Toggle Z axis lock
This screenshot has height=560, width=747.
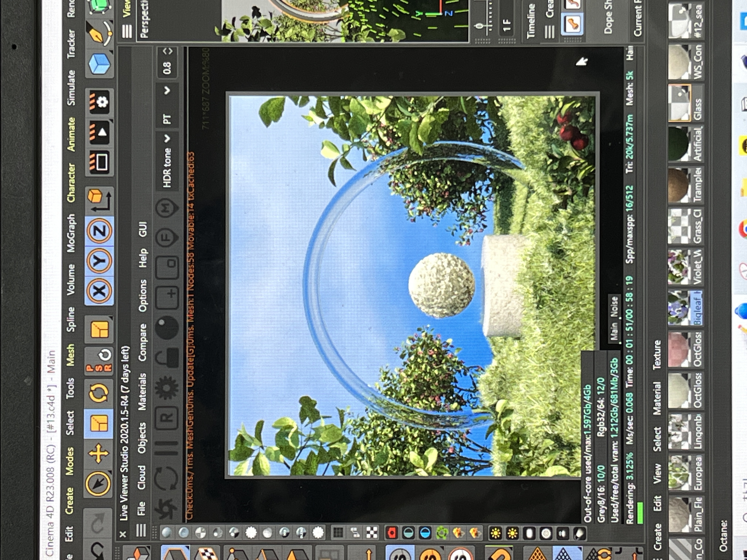[x=99, y=231]
